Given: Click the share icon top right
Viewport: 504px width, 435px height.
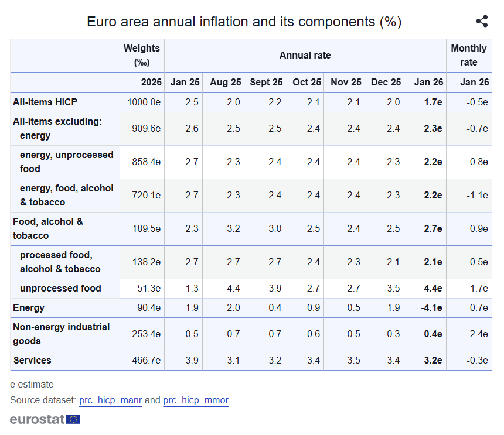Looking at the screenshot, I should tap(482, 22).
